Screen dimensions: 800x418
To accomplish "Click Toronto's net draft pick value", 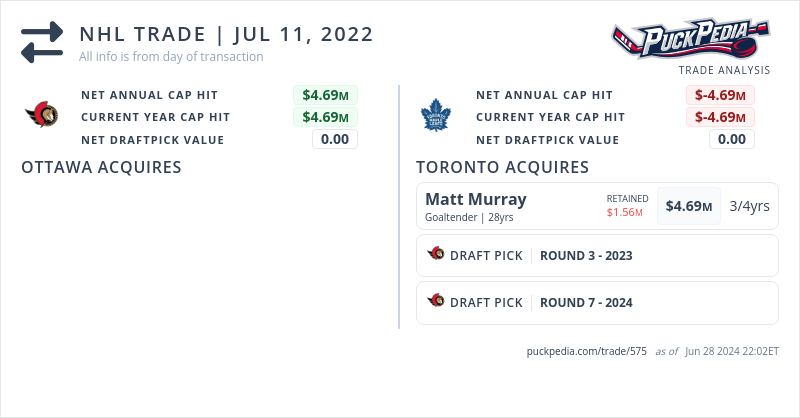I will (732, 139).
